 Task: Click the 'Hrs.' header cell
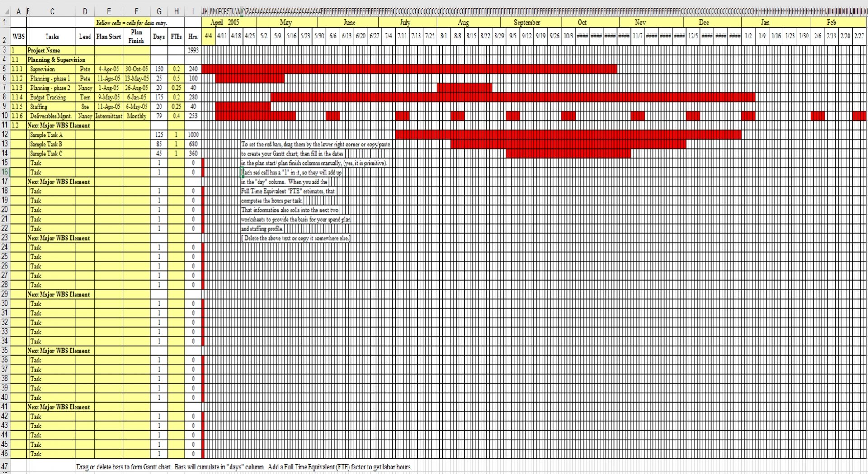coord(193,37)
